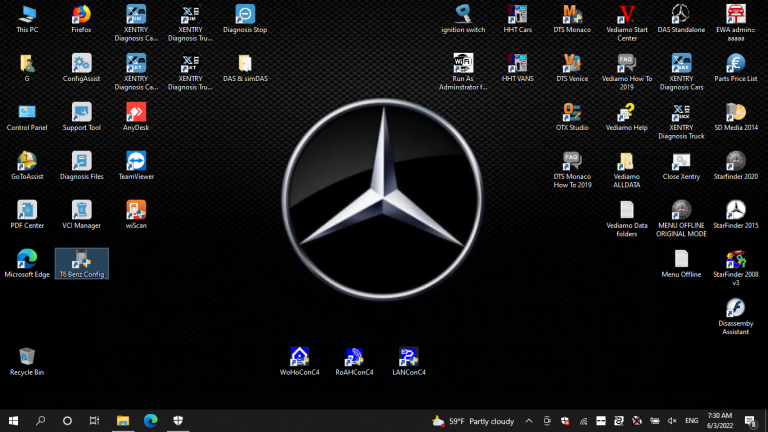768x432 pixels.
Task: Open the G user folder icon
Action: coord(27,68)
